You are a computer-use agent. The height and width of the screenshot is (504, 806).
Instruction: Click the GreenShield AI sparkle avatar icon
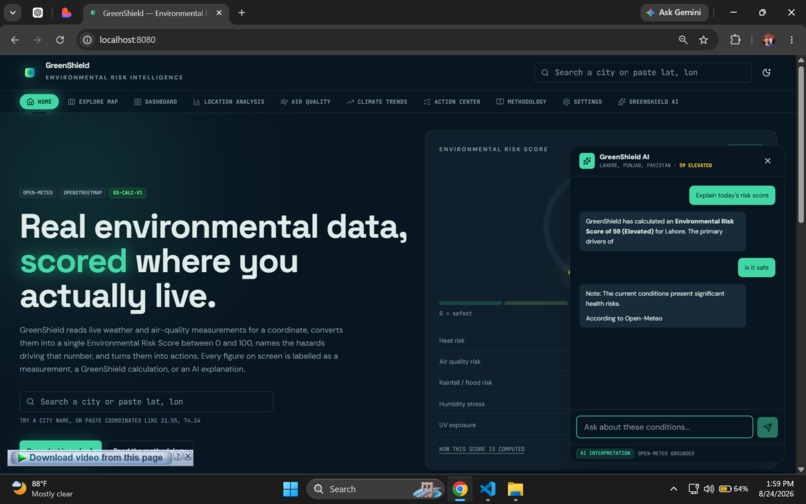587,161
